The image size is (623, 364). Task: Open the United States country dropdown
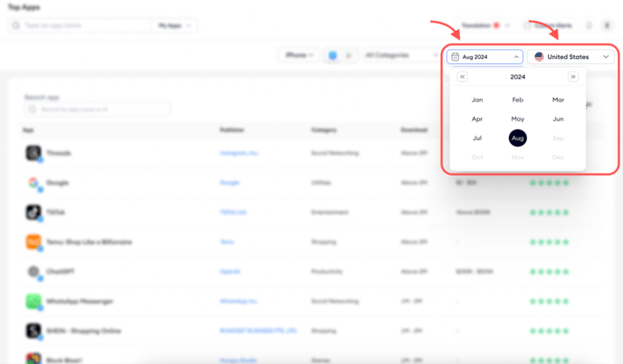tap(571, 57)
